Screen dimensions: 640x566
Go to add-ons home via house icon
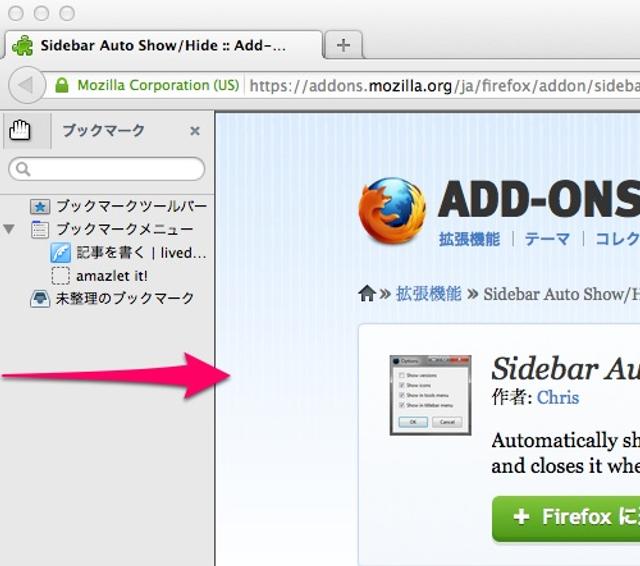367,293
